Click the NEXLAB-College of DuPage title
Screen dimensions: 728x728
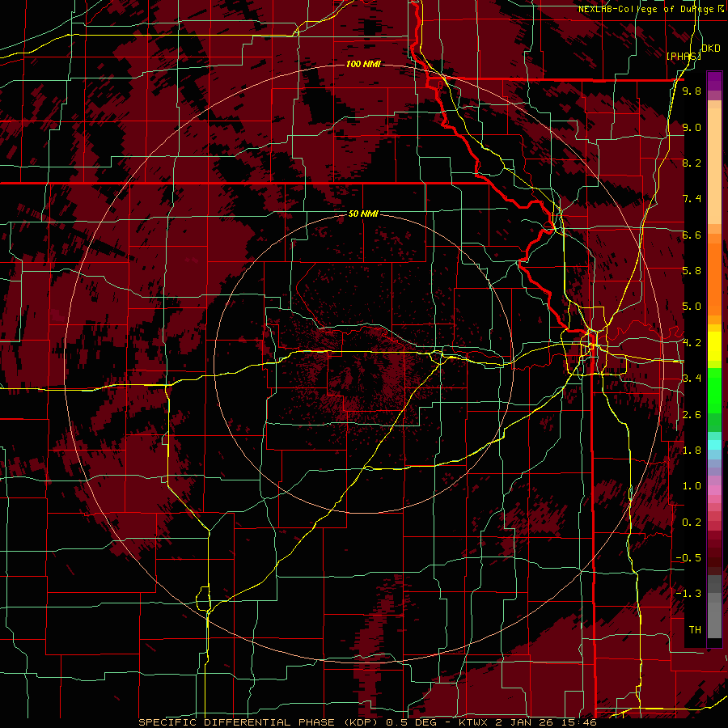coord(651,9)
